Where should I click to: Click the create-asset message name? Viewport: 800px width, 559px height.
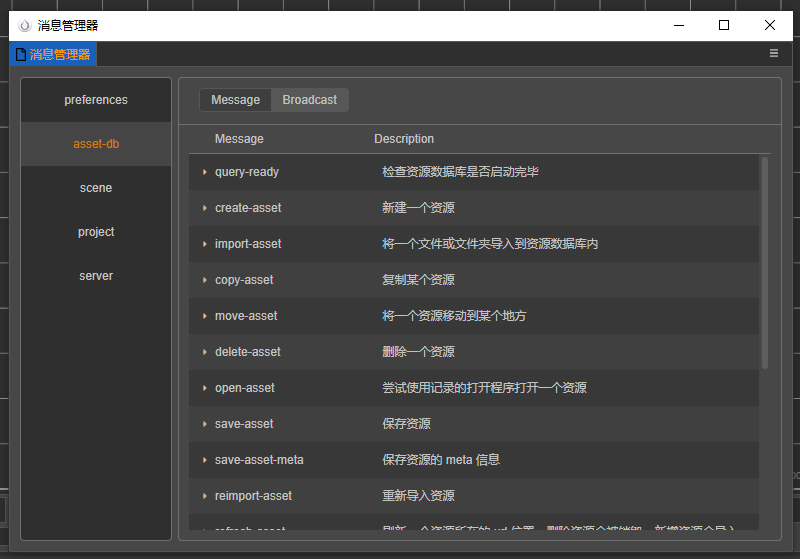click(248, 208)
